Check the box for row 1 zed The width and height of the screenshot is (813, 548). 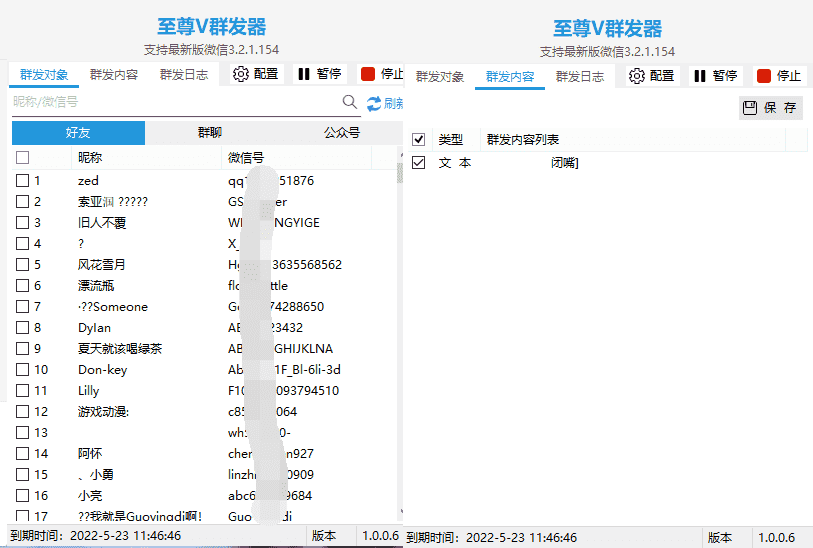click(x=22, y=180)
